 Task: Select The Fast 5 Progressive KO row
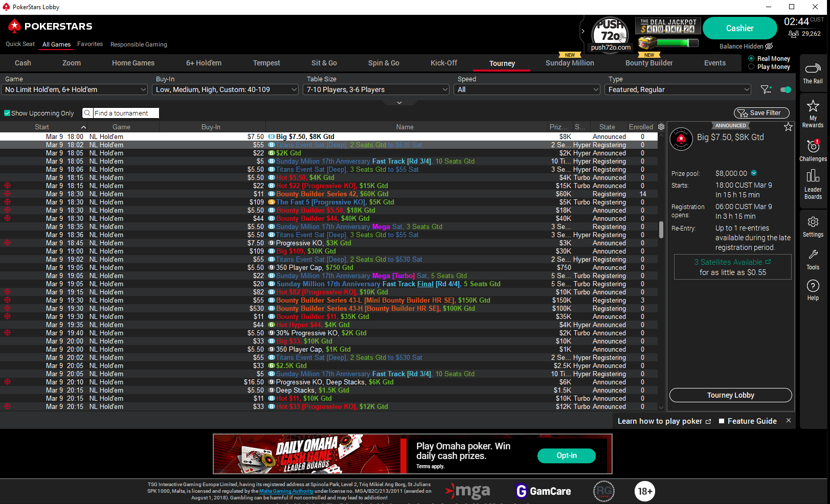click(x=329, y=202)
